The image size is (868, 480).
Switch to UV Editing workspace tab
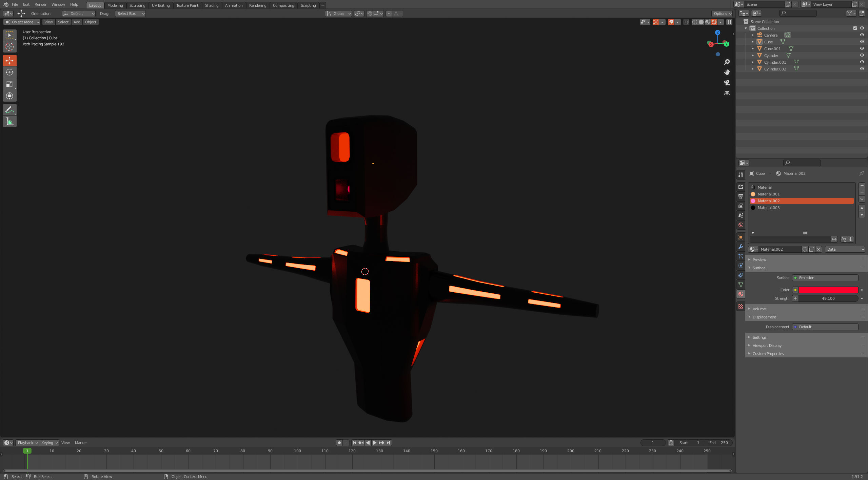point(161,5)
